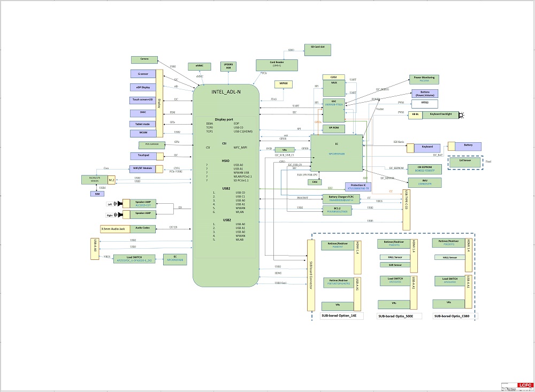This screenshot has height=392, width=535.
Task: Click the red LCFC logo
Action: click(525, 385)
